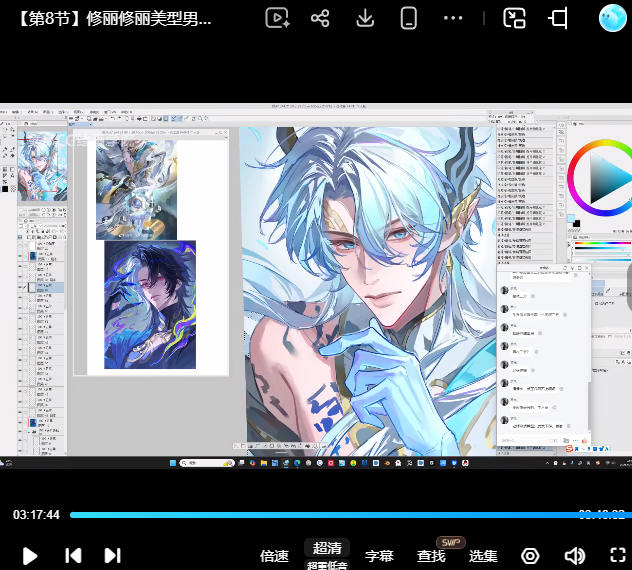Seek on the blue video progress bar
This screenshot has height=570, width=632.
click(x=351, y=515)
